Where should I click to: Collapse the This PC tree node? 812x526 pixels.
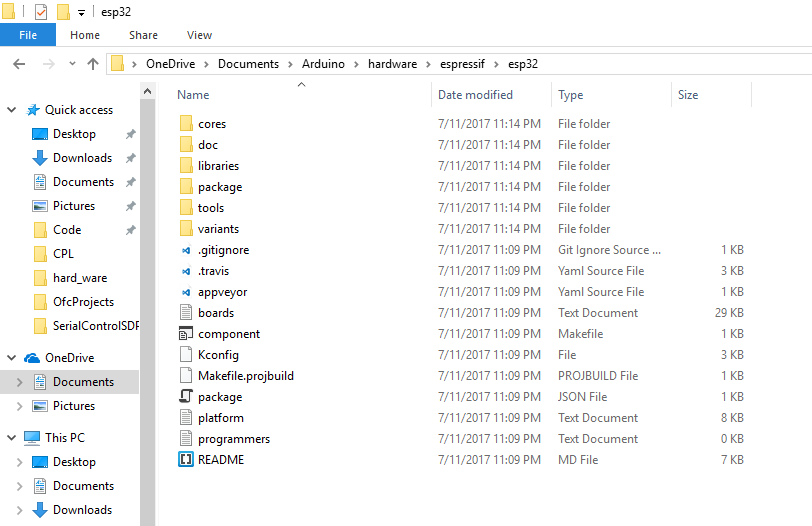tap(11, 438)
